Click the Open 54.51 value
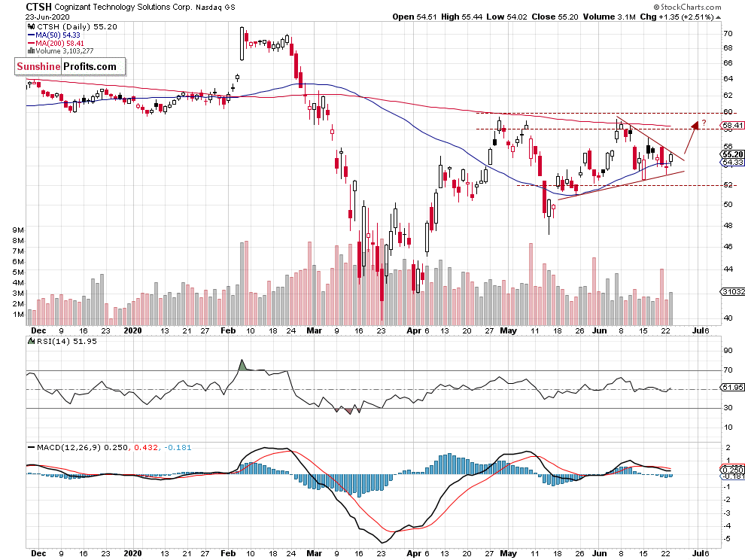745x560 pixels. (415, 17)
